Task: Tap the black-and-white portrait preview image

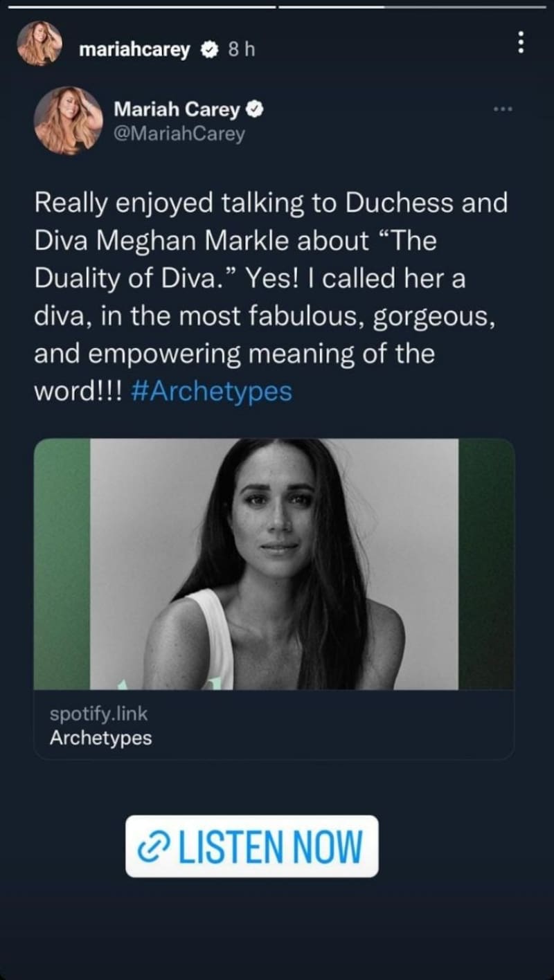Action: click(x=274, y=564)
